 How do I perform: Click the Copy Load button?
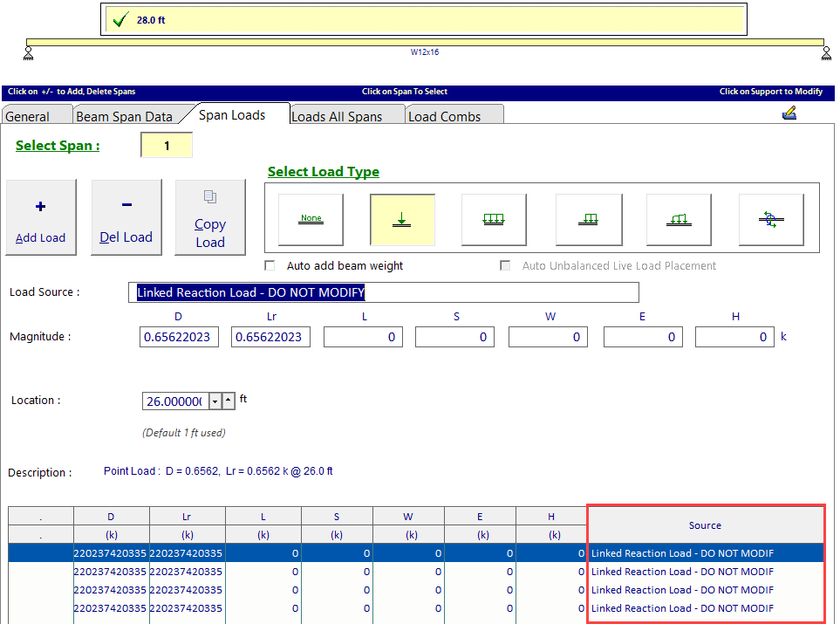click(x=210, y=217)
